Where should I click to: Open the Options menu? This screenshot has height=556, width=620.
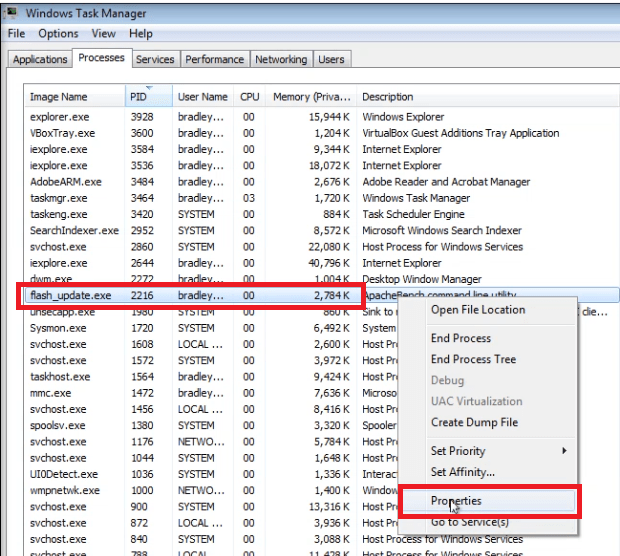click(x=58, y=33)
